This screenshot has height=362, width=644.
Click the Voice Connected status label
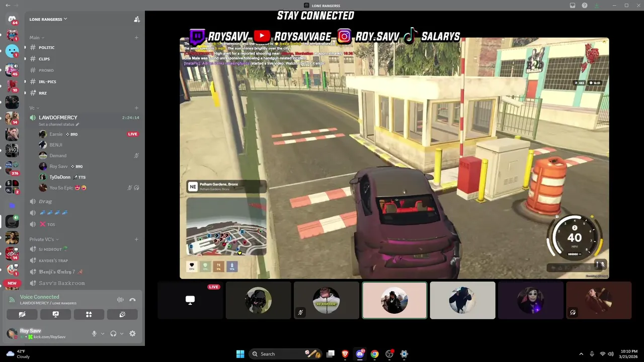(x=39, y=297)
